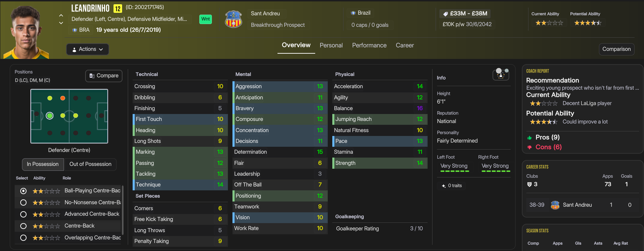Open the Career tab
This screenshot has height=251, width=644.
click(x=405, y=45)
